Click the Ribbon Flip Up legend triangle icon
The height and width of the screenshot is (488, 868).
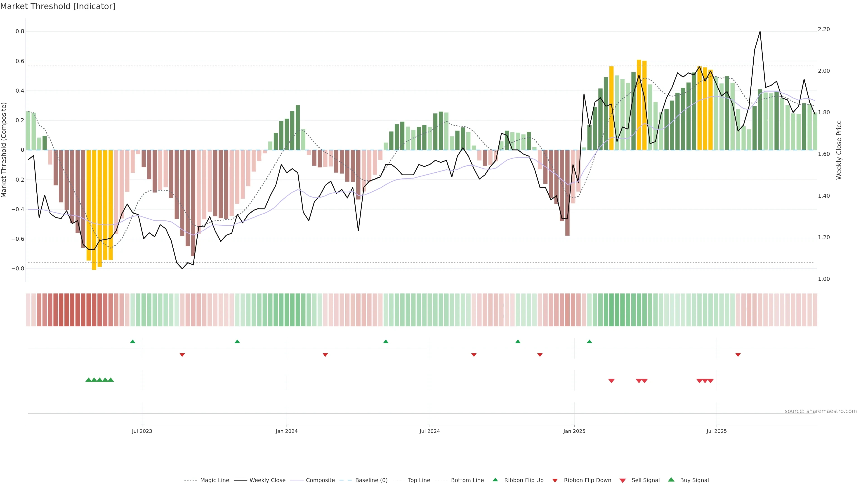[495, 480]
